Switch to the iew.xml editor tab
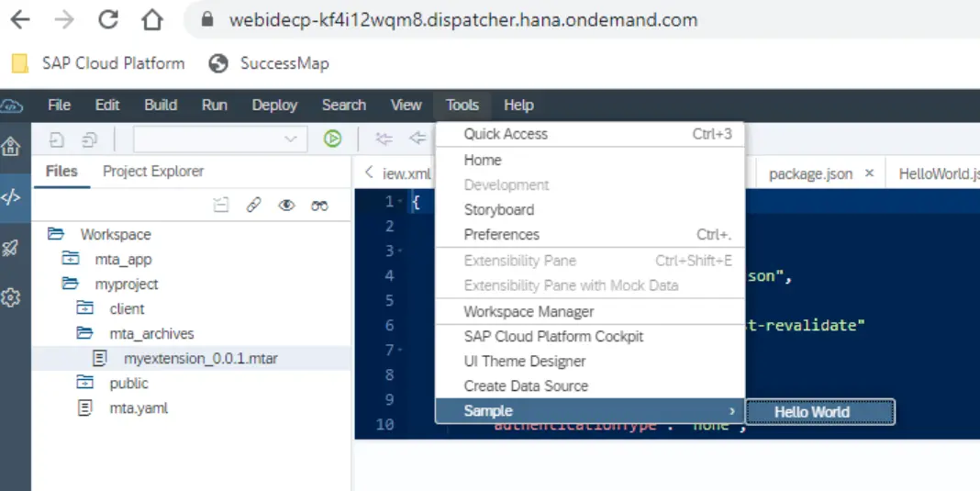 coord(406,173)
